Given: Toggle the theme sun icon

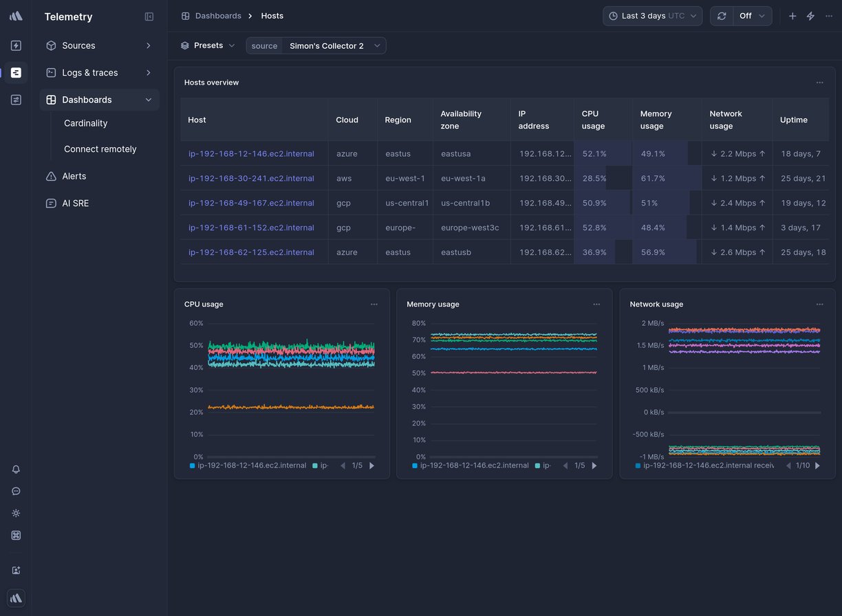Looking at the screenshot, I should pyautogui.click(x=16, y=514).
